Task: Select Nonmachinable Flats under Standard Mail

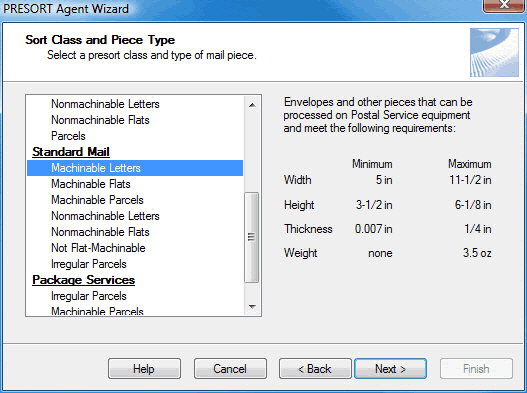Action: (135, 232)
